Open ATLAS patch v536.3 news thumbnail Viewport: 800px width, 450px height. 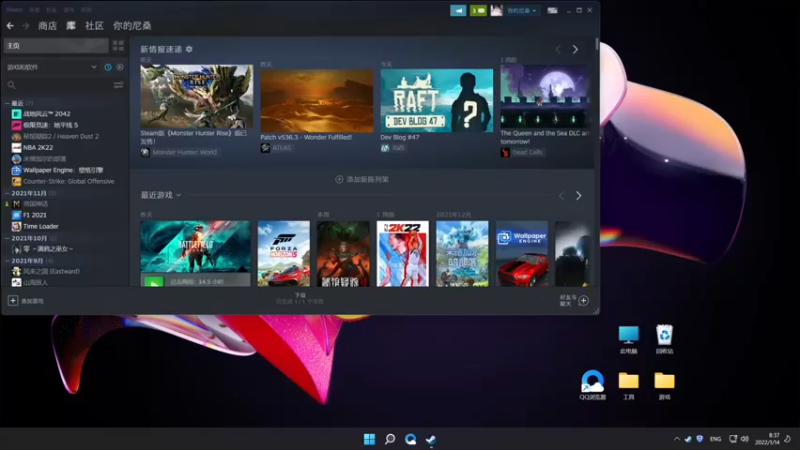coord(317,101)
